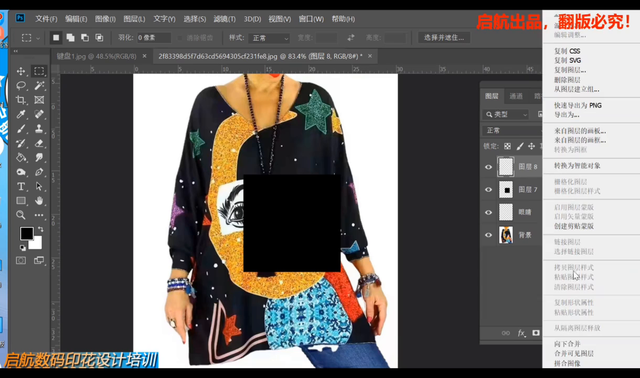Hide layer 图层 7 with its eye icon
Image resolution: width=640 pixels, height=378 pixels.
[488, 190]
